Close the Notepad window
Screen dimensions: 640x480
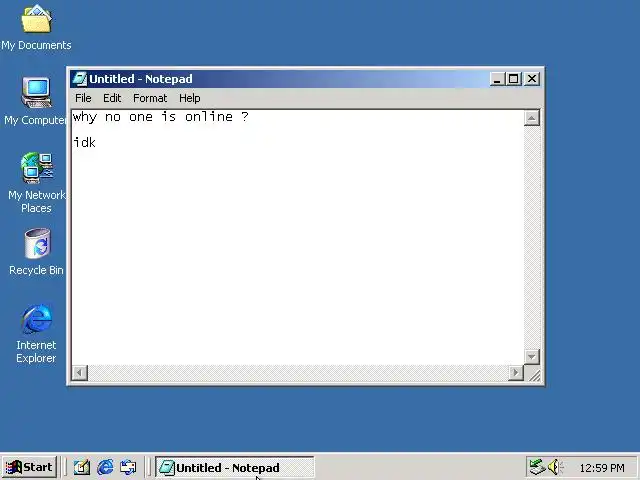[x=532, y=79]
